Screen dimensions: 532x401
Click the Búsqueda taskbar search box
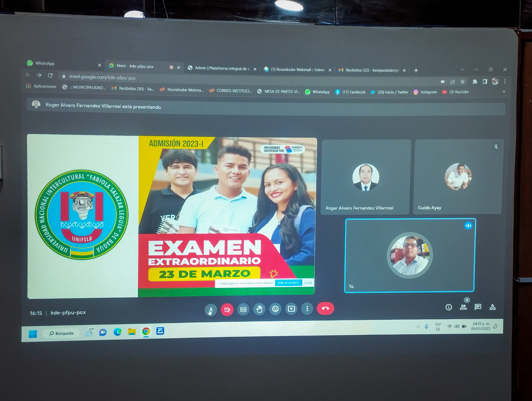point(61,333)
